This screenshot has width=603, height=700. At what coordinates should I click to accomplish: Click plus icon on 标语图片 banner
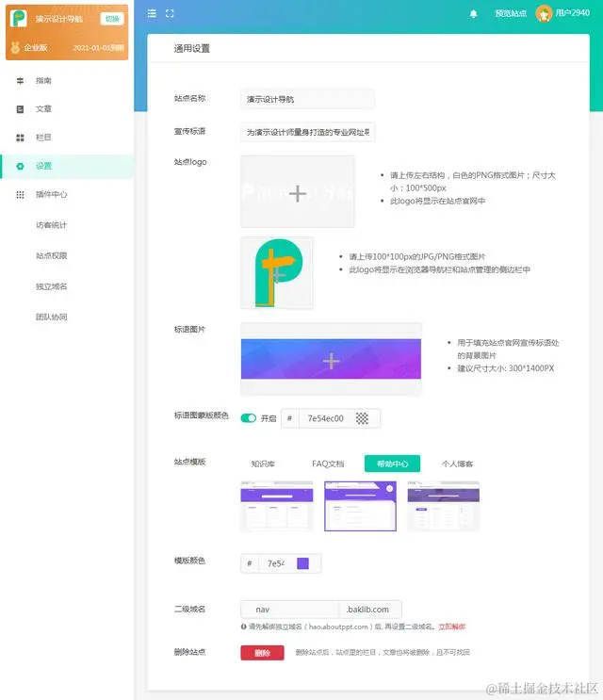coord(332,361)
